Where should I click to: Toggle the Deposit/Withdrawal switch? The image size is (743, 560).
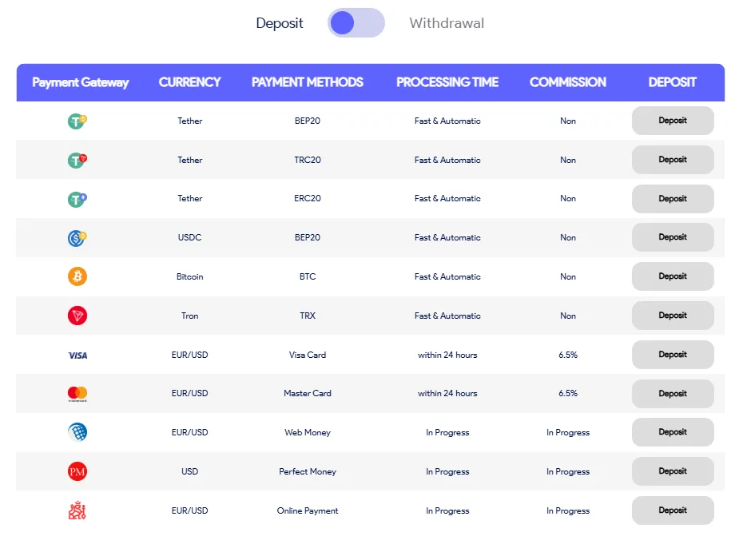pyautogui.click(x=356, y=23)
